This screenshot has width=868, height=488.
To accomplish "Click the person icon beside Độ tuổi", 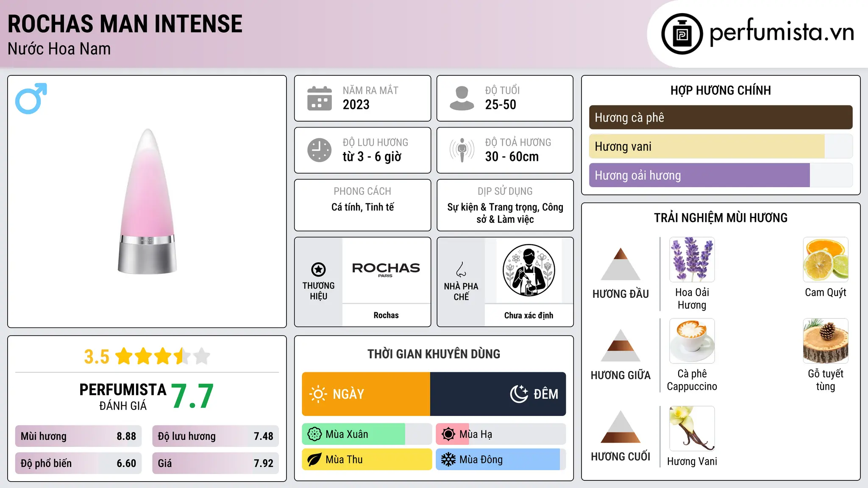I will pos(462,98).
